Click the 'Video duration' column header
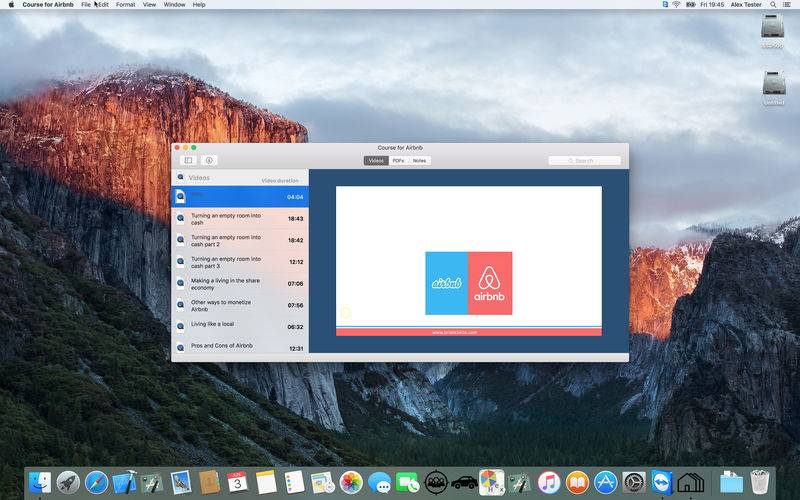Screen dimensions: 800x500 (280, 181)
